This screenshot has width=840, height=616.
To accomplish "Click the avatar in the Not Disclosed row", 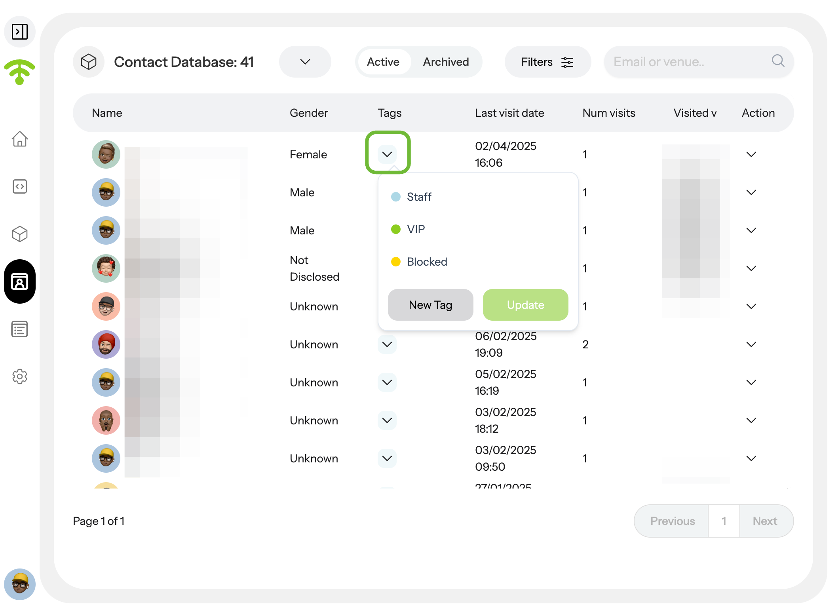I will [x=106, y=268].
